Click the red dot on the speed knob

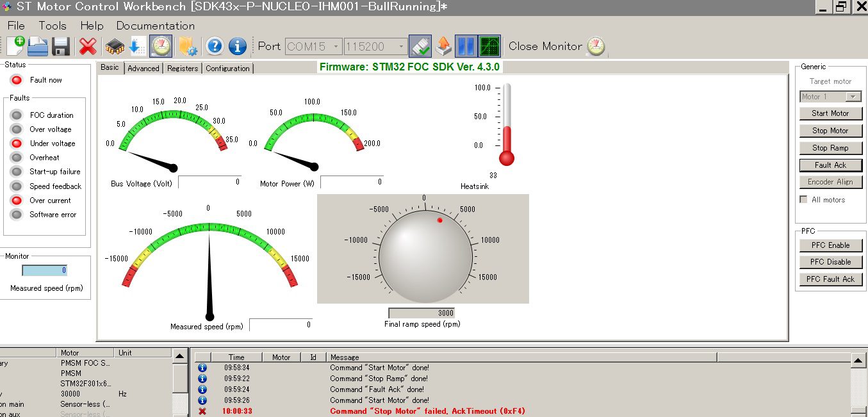click(x=440, y=220)
